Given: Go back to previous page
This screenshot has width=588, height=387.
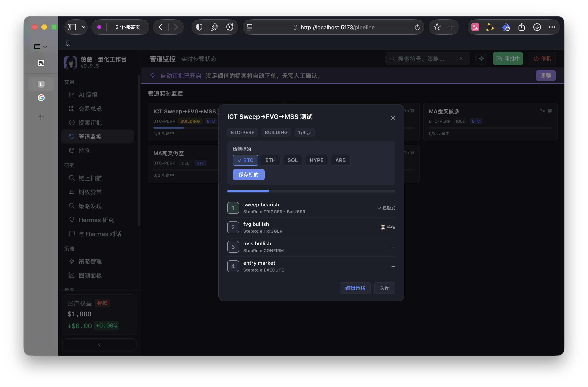Looking at the screenshot, I should tap(161, 27).
